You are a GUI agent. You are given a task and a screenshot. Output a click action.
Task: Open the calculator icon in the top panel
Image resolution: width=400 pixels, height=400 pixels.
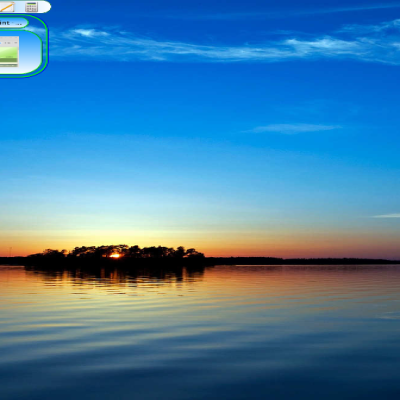[x=31, y=7]
